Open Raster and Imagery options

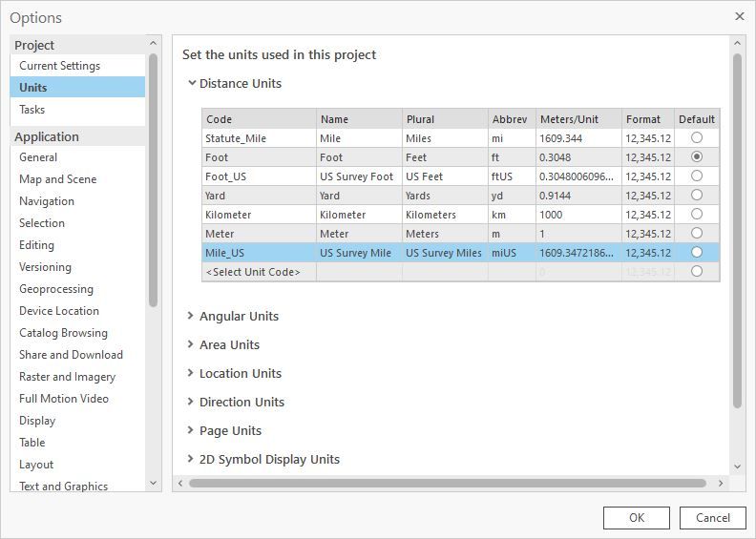click(x=77, y=376)
